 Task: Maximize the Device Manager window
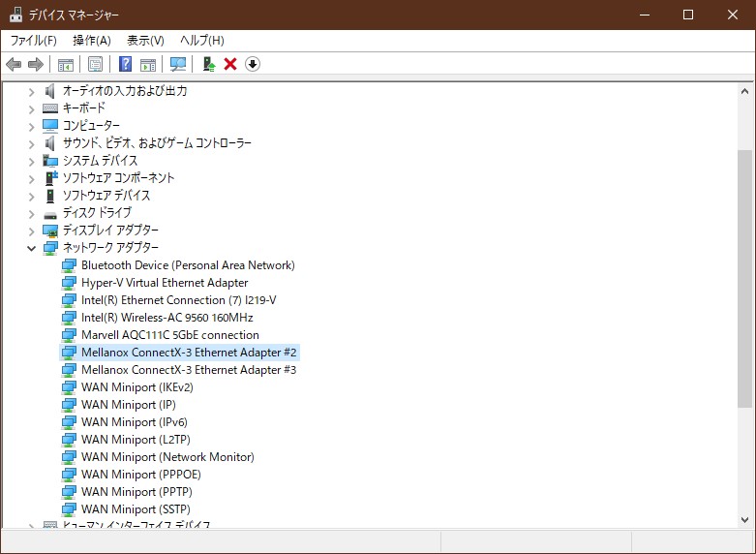(x=688, y=15)
